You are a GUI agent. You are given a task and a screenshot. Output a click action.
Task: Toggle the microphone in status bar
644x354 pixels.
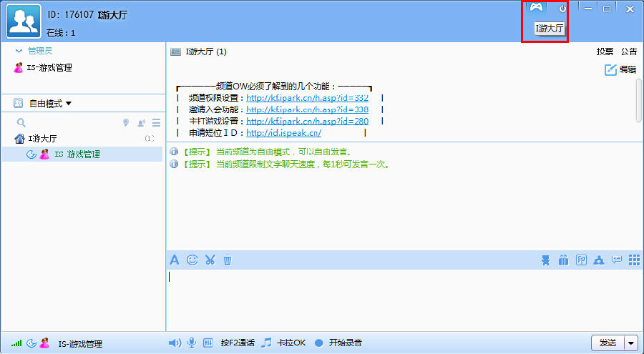(x=192, y=343)
